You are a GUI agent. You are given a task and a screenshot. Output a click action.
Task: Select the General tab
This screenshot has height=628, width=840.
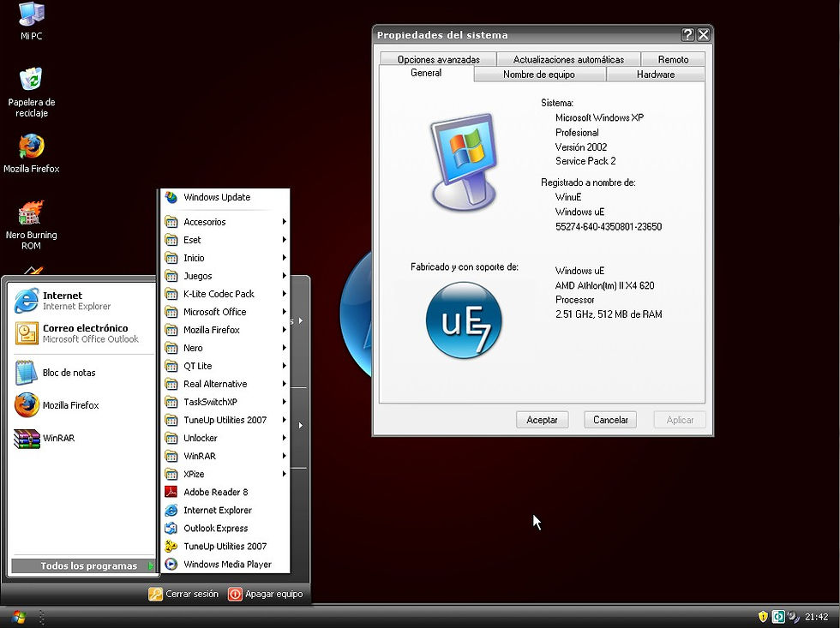pyautogui.click(x=427, y=74)
